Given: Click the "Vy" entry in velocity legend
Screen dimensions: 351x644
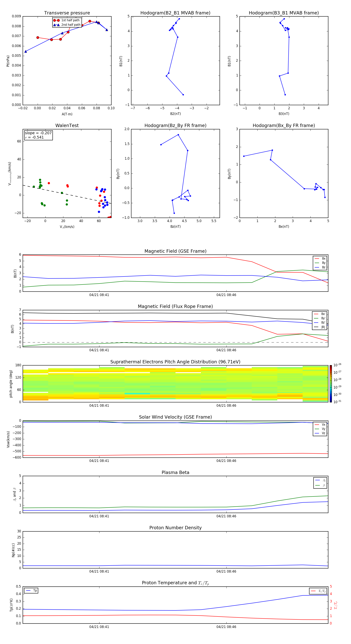Looking at the screenshot, I should click(320, 429).
